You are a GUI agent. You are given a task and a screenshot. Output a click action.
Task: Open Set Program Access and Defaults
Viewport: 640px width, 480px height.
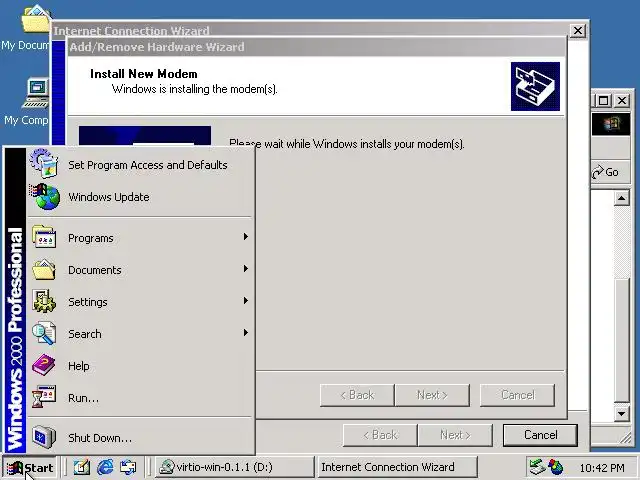pos(140,165)
